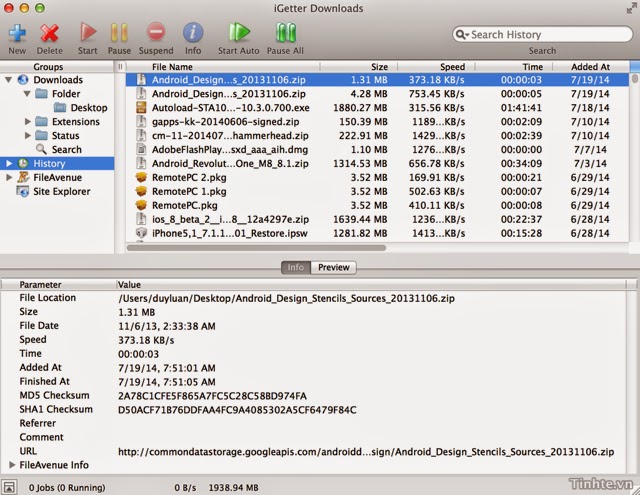The height and width of the screenshot is (495, 640).
Task: Select the RemotePC.pkg row
Action: [x=378, y=205]
